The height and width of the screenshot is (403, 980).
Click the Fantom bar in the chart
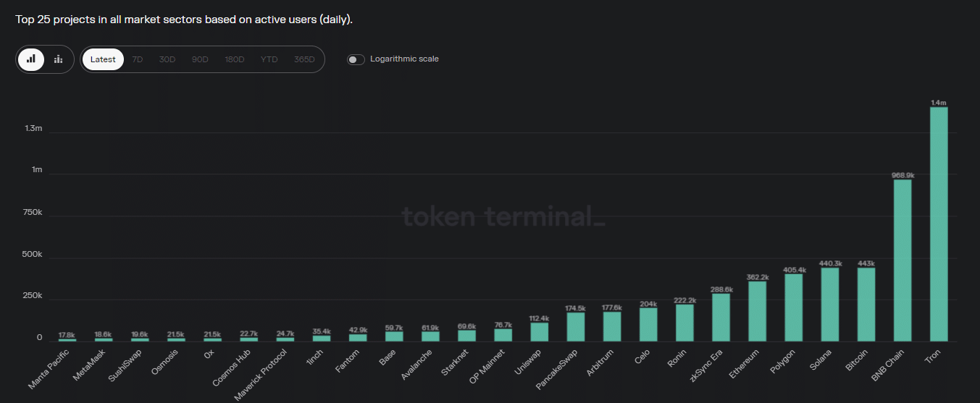pyautogui.click(x=358, y=338)
